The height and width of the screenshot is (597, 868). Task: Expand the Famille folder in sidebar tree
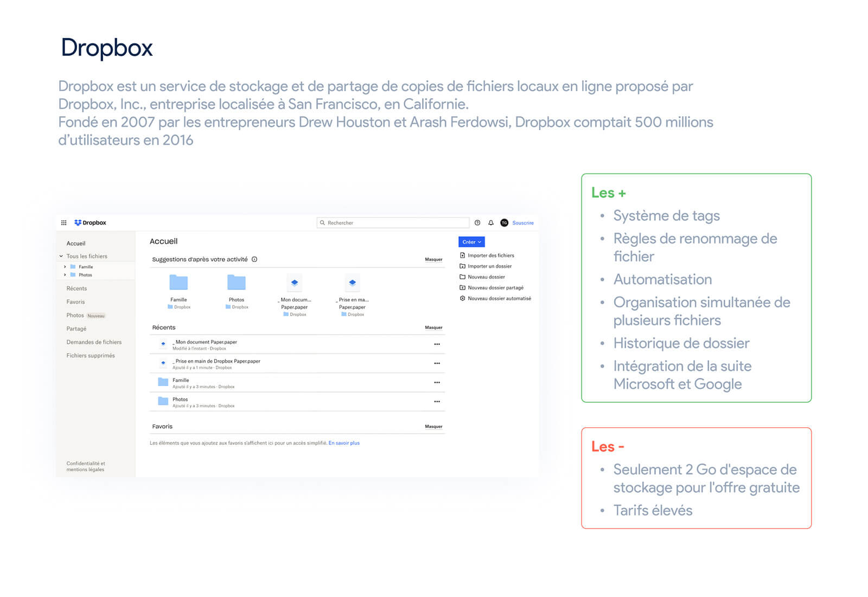point(65,267)
